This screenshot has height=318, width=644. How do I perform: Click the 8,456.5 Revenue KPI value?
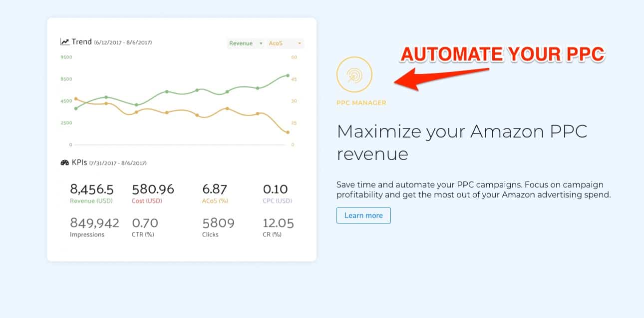(x=92, y=189)
